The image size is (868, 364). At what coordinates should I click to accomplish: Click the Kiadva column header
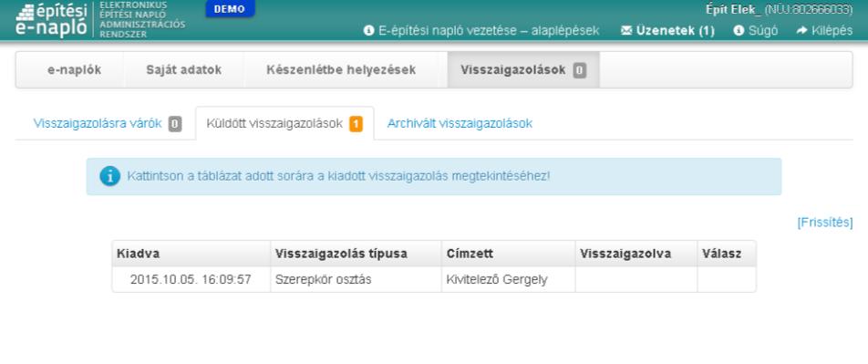pyautogui.click(x=191, y=254)
